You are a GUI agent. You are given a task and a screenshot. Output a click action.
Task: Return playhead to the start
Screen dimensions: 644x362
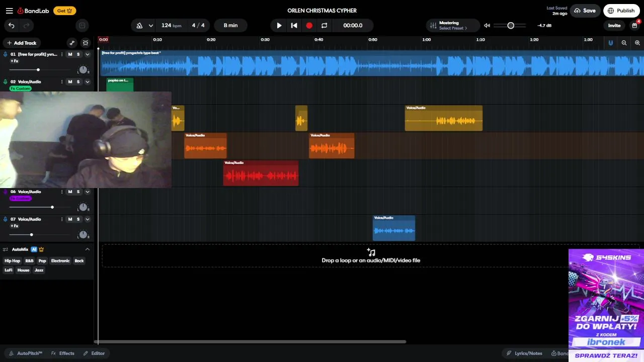click(294, 26)
